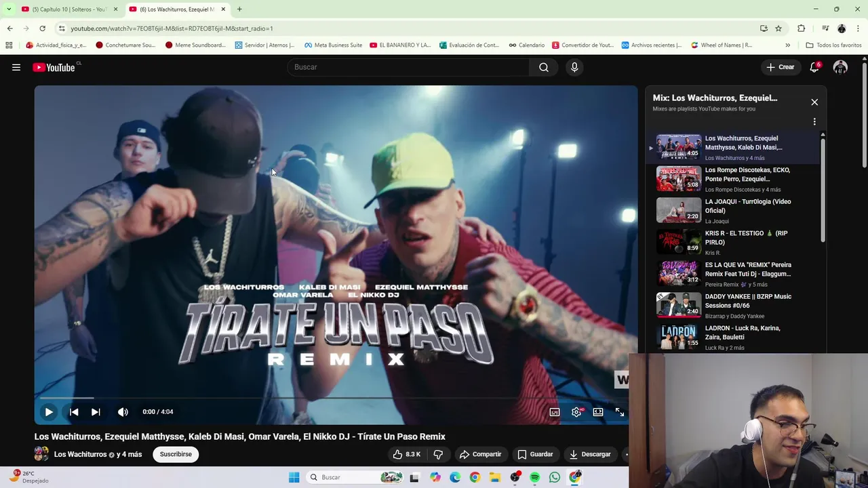Open the Conchetumare Sou... bookmark
This screenshot has height=488, width=868.
(x=125, y=45)
